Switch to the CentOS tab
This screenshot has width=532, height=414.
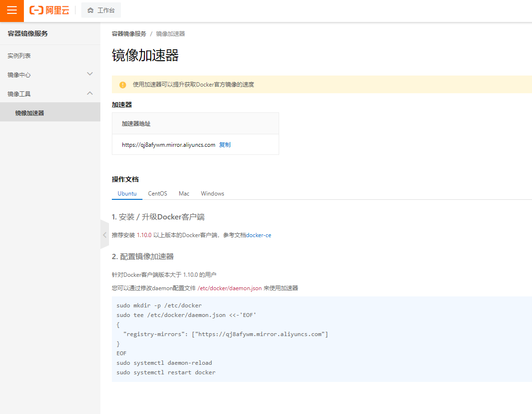[x=157, y=194]
